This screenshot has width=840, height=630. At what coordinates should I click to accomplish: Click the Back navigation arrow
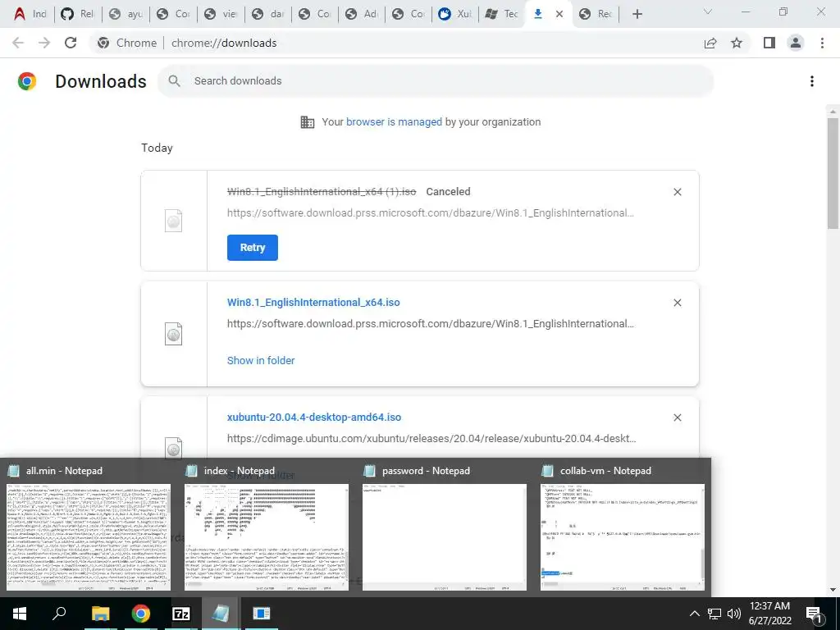click(x=18, y=43)
